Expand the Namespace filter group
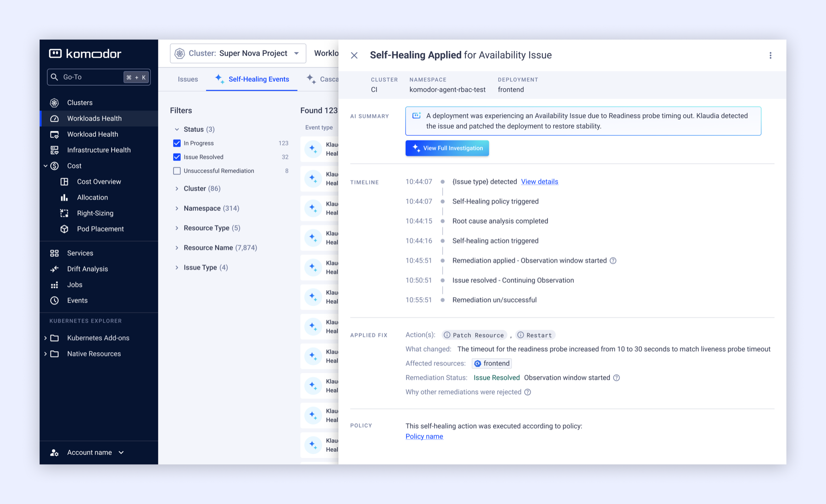The width and height of the screenshot is (826, 504). point(177,208)
